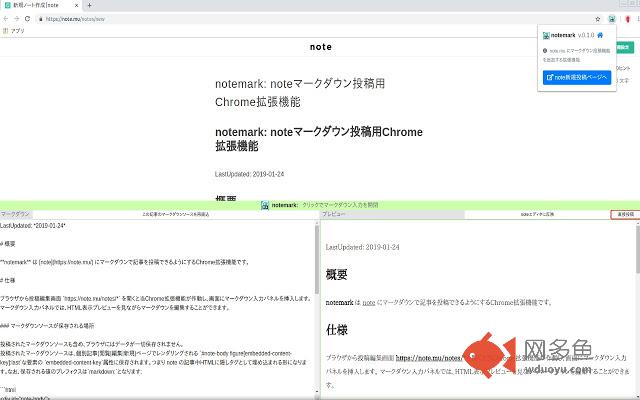640x400 pixels.
Task: Bookmark this page with the star icon
Action: [598, 19]
